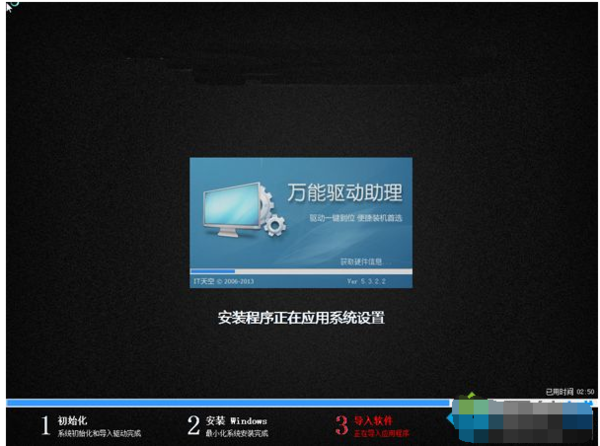600x446 pixels.
Task: Click the large number 2 step marker
Action: click(194, 426)
